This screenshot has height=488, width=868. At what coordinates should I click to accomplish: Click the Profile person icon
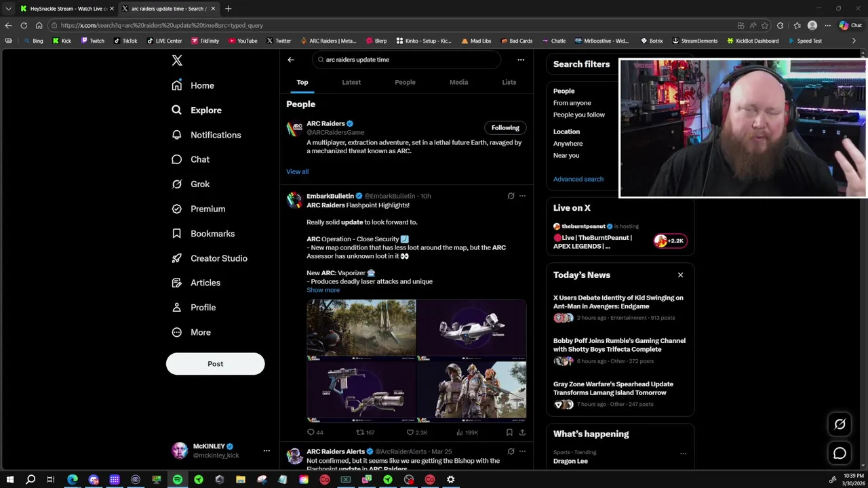[176, 307]
